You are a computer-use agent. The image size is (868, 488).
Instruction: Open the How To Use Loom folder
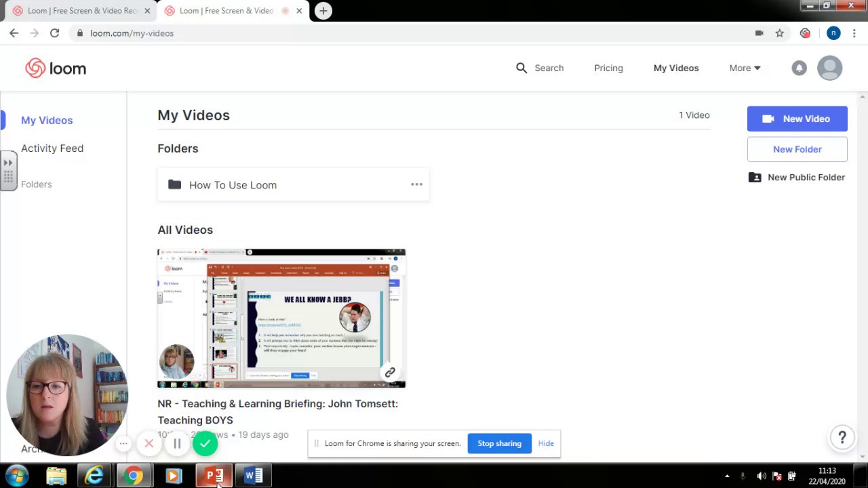click(x=292, y=184)
